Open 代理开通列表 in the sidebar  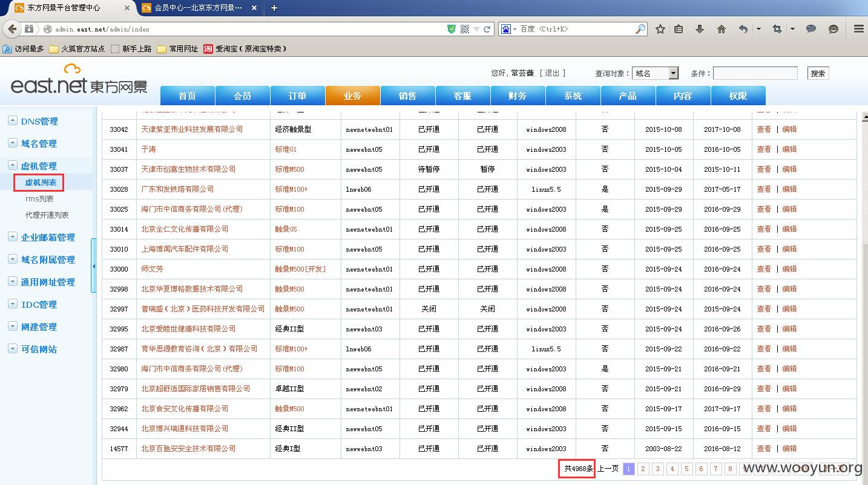pyautogui.click(x=47, y=215)
